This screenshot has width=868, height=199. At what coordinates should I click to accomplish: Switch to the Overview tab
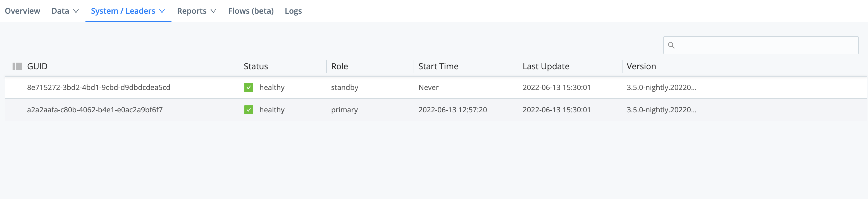point(22,10)
